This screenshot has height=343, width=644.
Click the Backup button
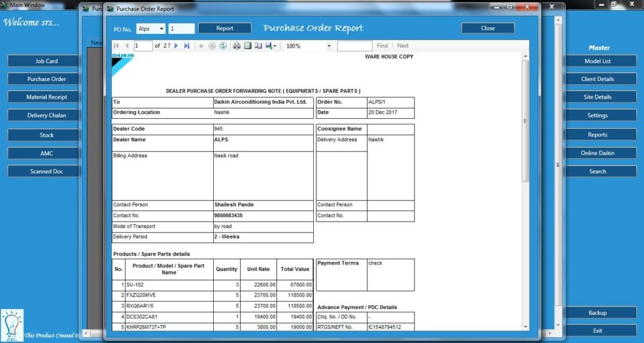pyautogui.click(x=601, y=313)
